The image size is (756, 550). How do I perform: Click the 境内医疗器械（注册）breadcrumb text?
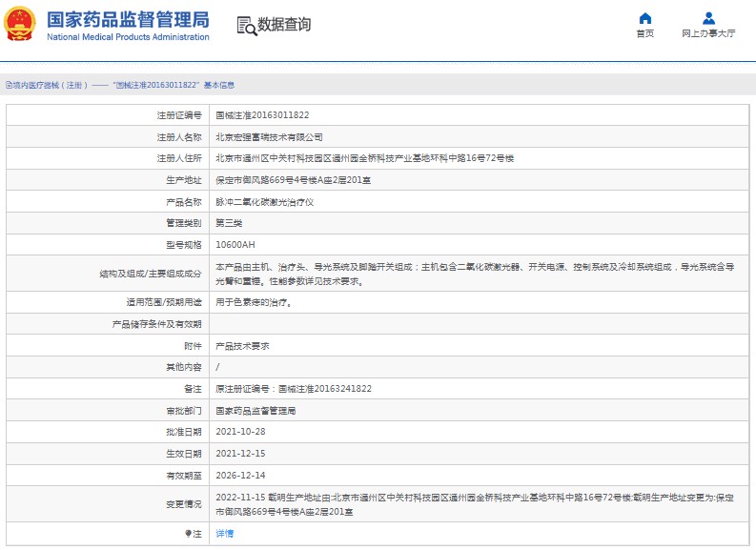coord(48,85)
